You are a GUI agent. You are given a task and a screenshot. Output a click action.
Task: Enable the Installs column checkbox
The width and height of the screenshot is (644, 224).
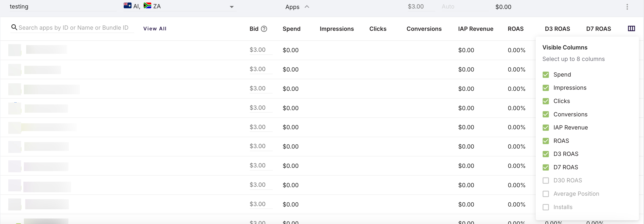[x=546, y=207]
